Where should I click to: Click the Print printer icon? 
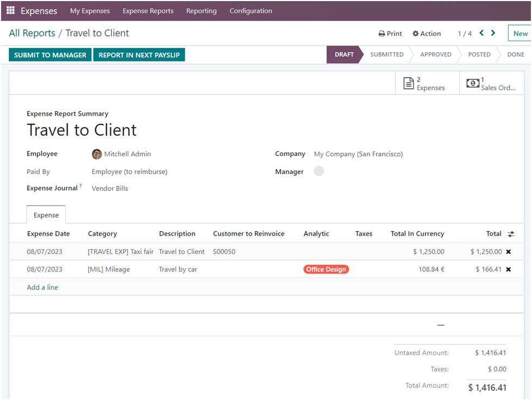(x=382, y=34)
